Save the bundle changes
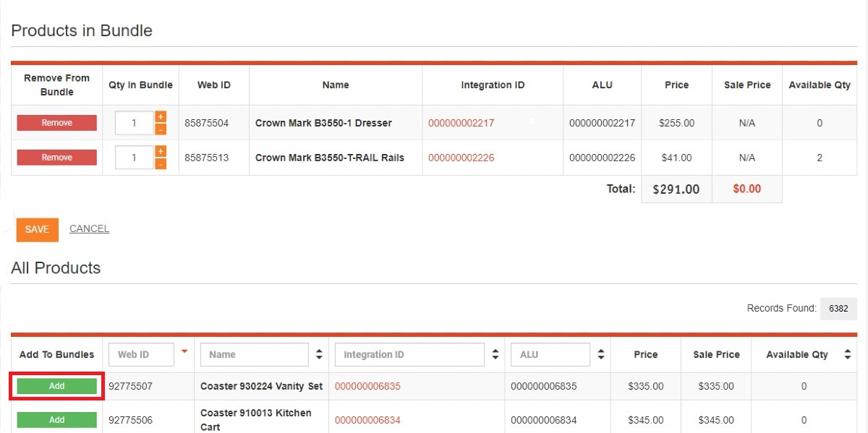The image size is (868, 433). coord(37,229)
